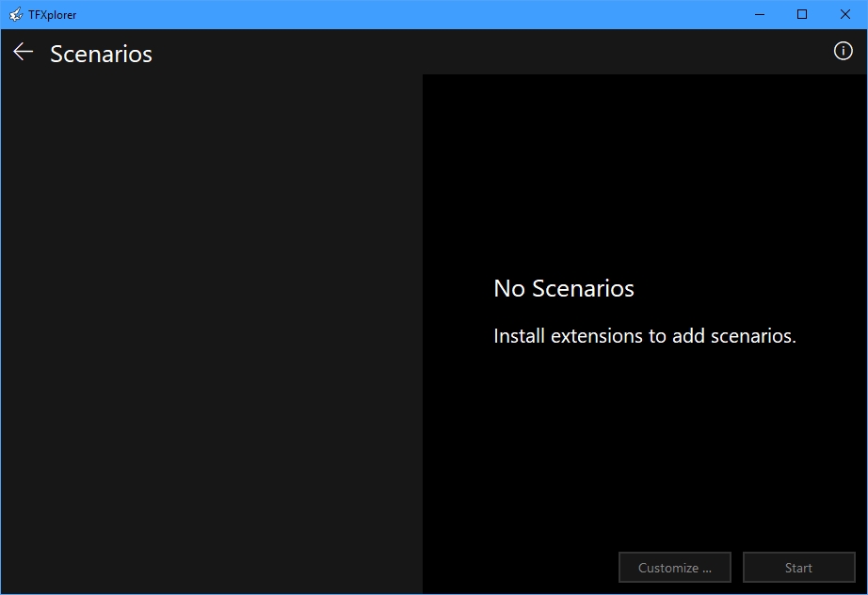
Task: Open the info circle icon
Action: 843,52
